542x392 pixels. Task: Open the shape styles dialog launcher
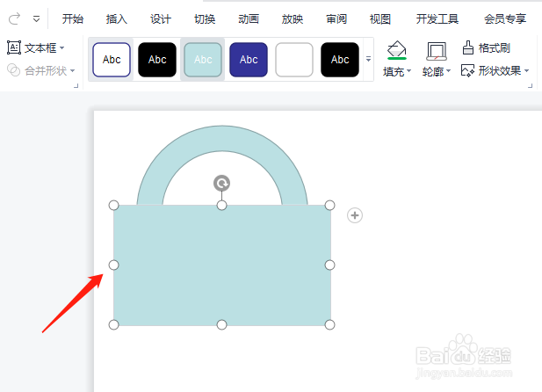530,85
